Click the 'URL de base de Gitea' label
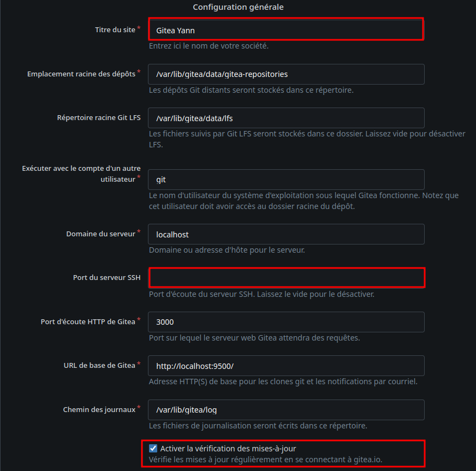 coord(99,365)
